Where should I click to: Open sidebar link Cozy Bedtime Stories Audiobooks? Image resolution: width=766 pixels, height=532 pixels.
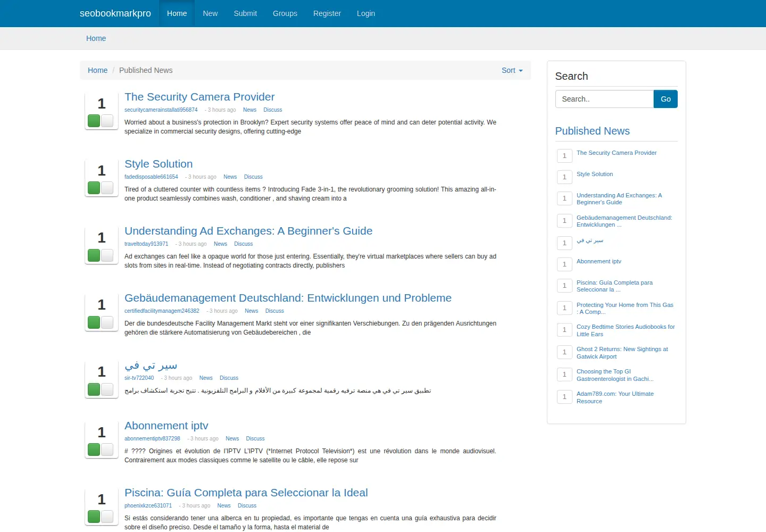(626, 330)
